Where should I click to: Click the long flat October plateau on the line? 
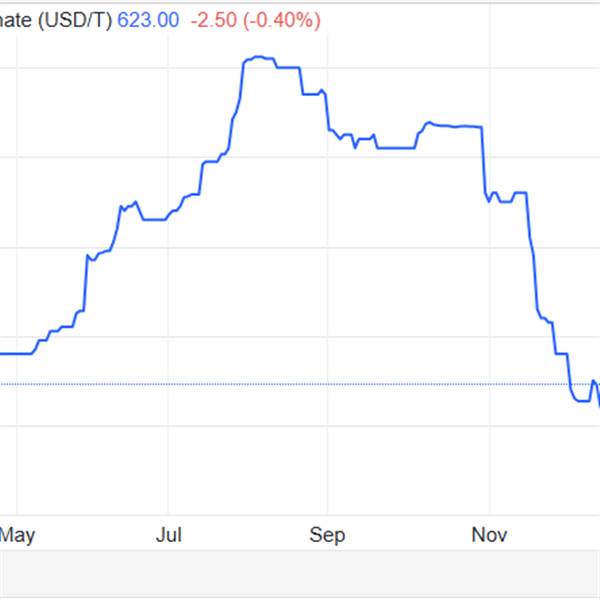[455, 127]
